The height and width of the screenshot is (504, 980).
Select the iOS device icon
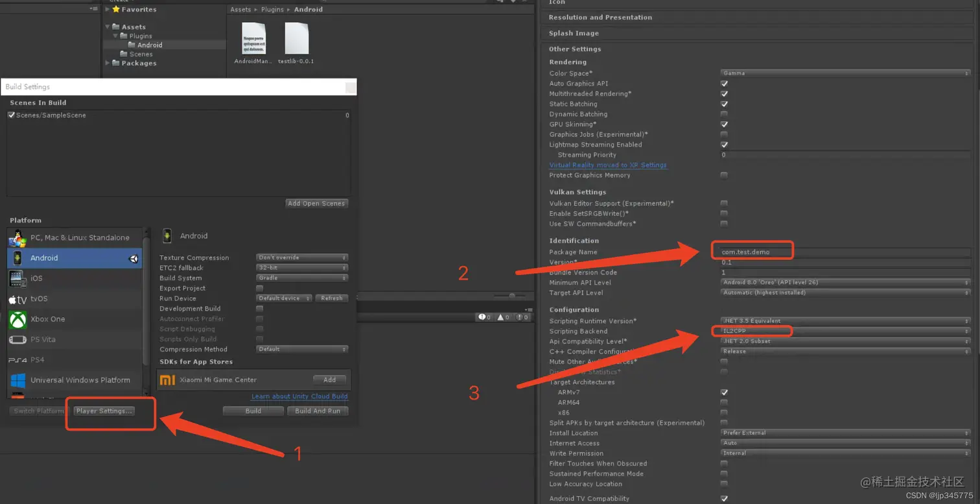[x=17, y=278]
